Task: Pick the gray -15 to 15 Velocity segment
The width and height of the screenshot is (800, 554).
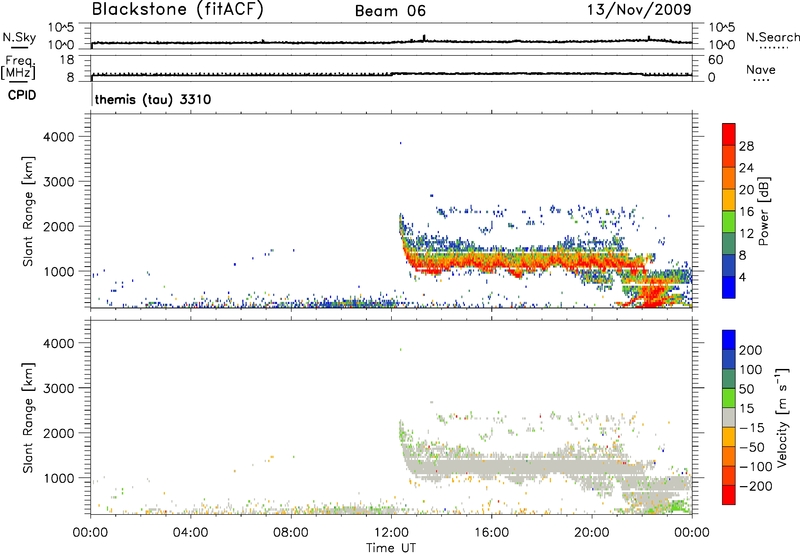Action: tap(729, 417)
